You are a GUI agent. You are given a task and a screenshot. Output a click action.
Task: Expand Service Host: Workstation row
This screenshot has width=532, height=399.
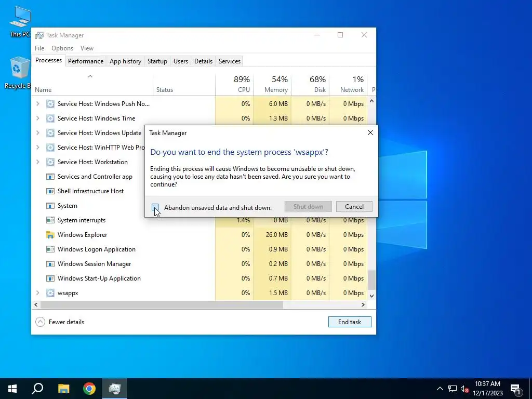[37, 162]
